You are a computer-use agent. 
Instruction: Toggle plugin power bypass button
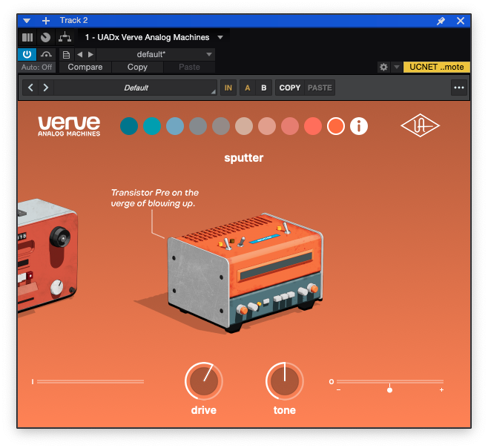tap(27, 54)
